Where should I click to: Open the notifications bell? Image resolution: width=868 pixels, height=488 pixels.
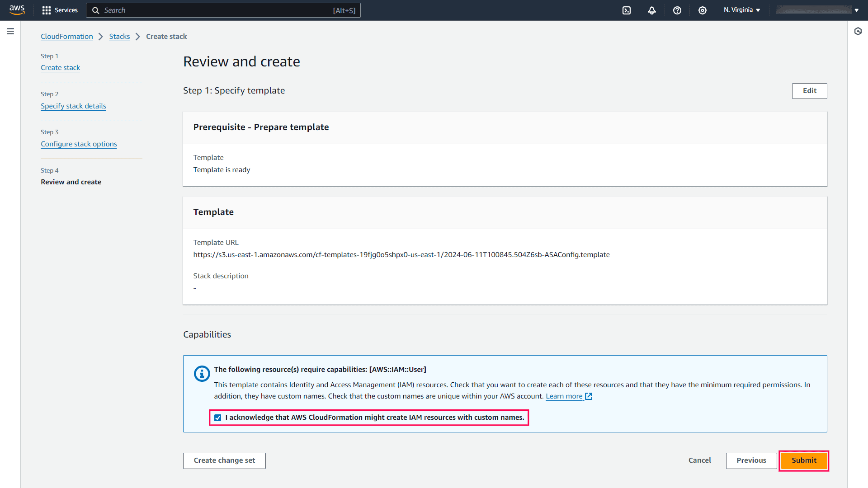[x=652, y=10]
